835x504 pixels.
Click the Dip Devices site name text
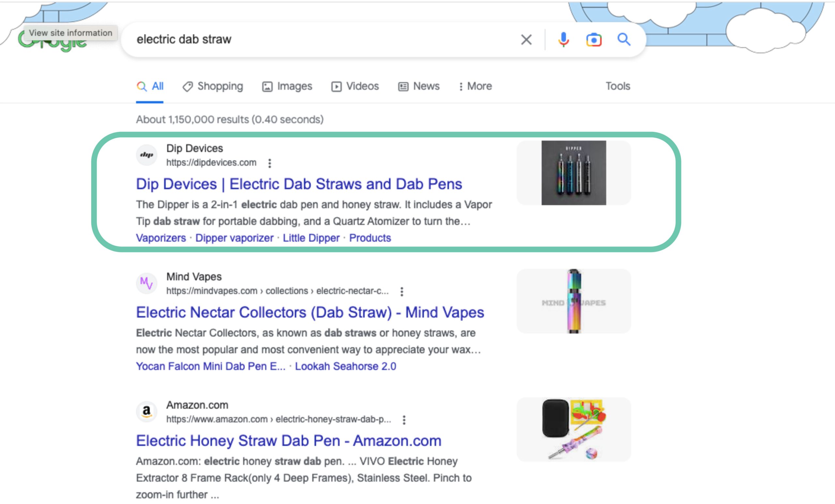click(x=194, y=148)
